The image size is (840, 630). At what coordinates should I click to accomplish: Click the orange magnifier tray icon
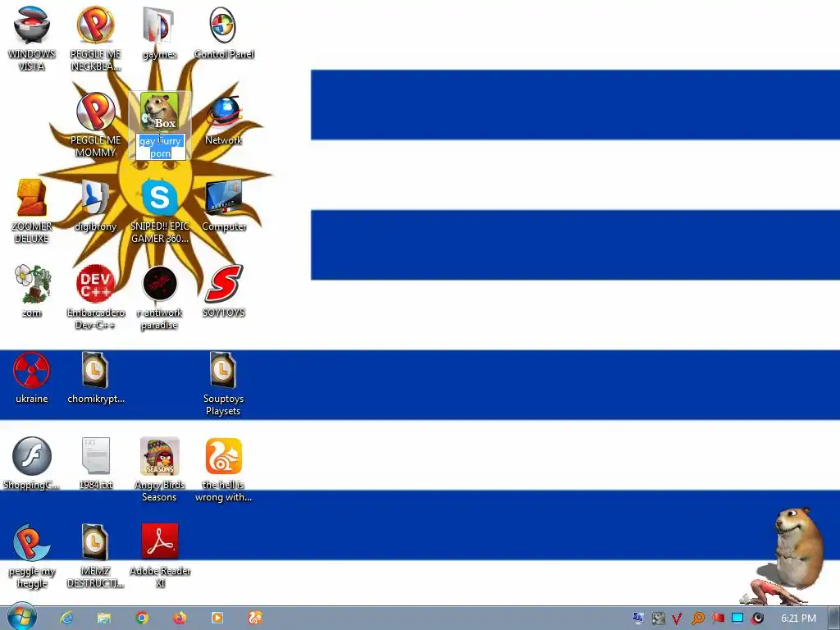pos(697,619)
